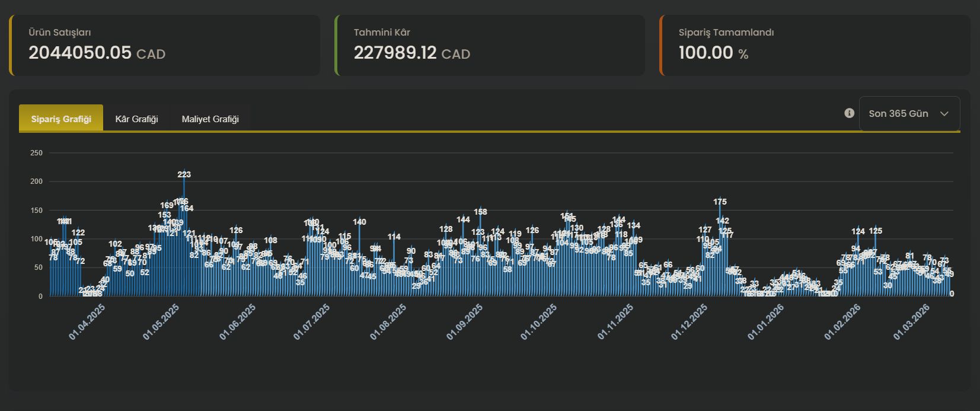
Task: Click the 01.04.2025 x-axis date label
Action: coord(87,322)
